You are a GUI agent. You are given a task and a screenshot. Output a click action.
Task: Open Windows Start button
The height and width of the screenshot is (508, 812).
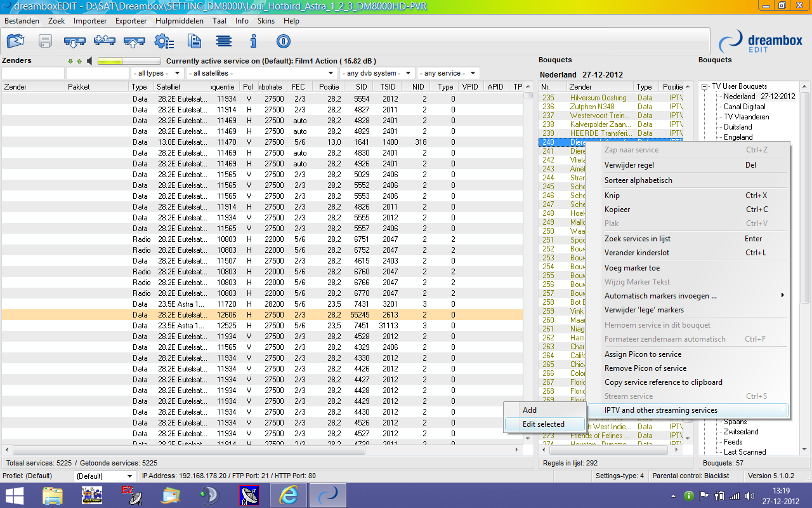15,495
